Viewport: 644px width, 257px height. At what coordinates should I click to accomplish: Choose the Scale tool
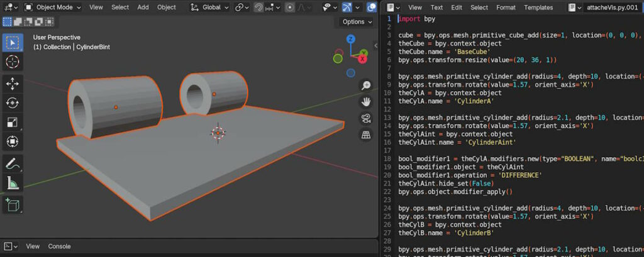(12, 123)
